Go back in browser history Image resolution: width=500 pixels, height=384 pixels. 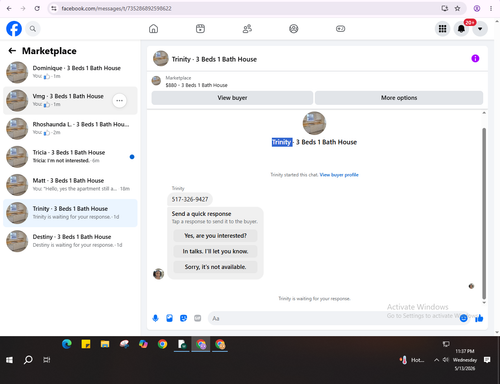[9, 8]
